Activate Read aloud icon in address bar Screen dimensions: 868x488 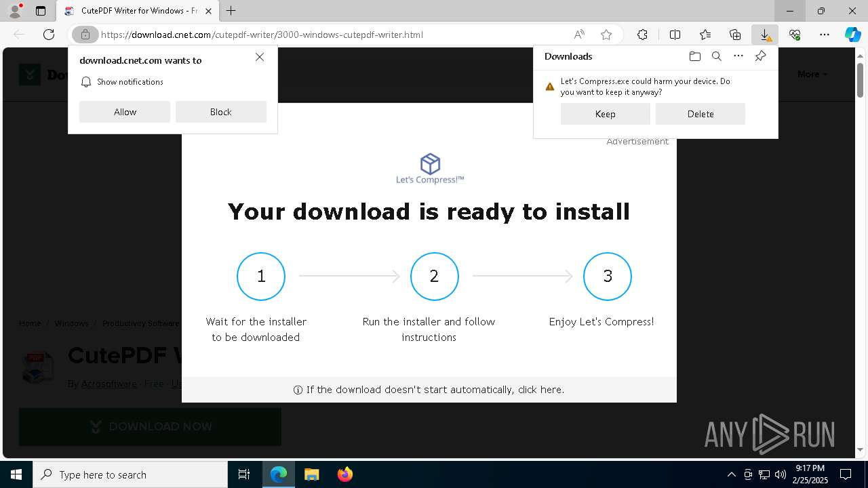point(579,35)
